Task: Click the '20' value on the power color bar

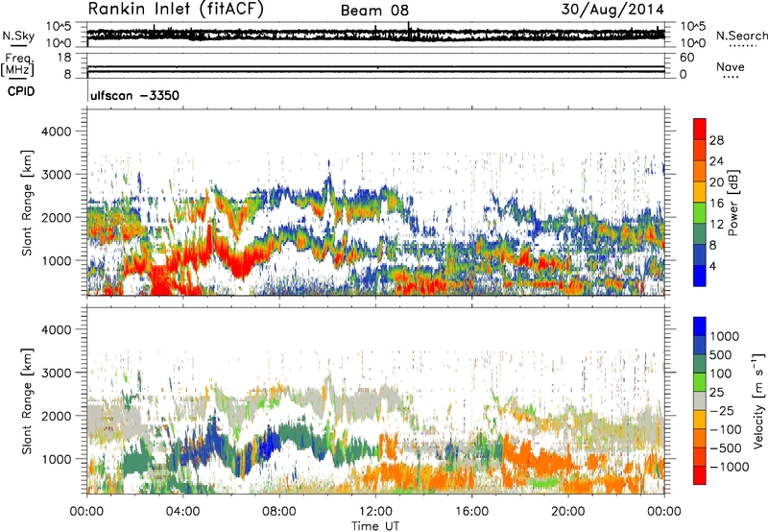Action: coord(716,182)
